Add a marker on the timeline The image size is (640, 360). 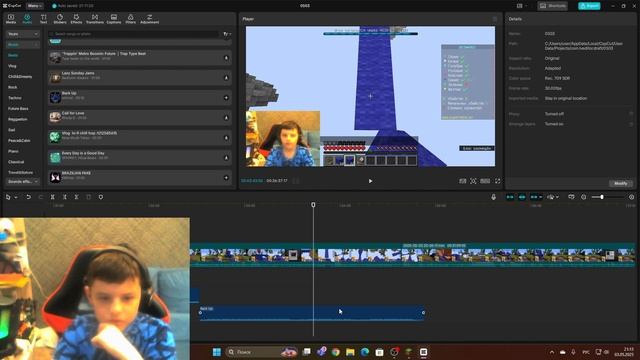click(x=101, y=197)
